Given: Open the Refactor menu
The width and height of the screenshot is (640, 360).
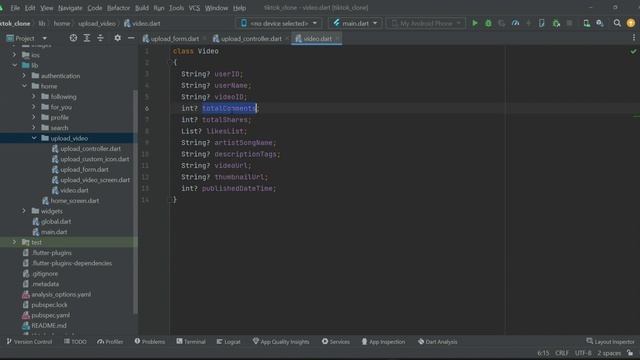Looking at the screenshot, I should click(118, 8).
